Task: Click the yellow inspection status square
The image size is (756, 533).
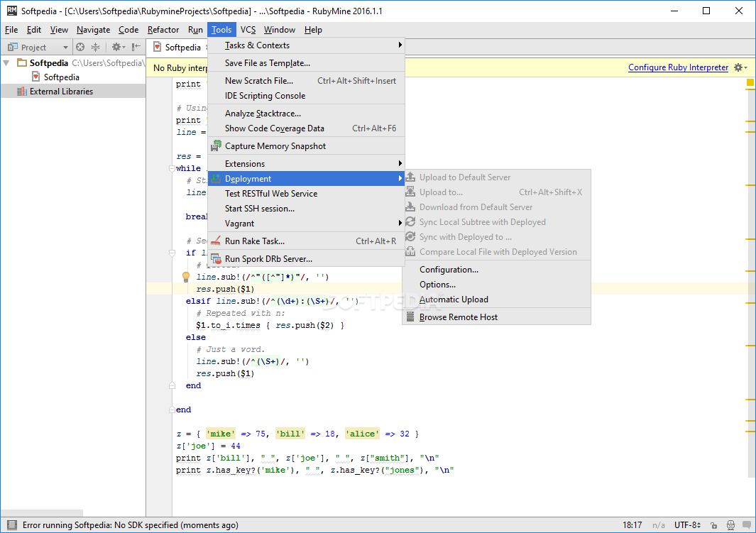Action: [x=750, y=82]
